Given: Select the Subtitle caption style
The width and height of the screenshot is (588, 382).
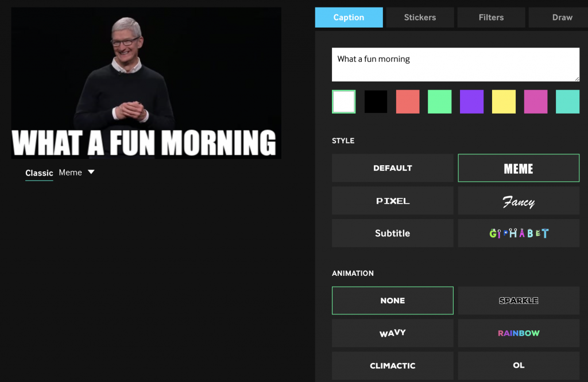Looking at the screenshot, I should coord(392,233).
